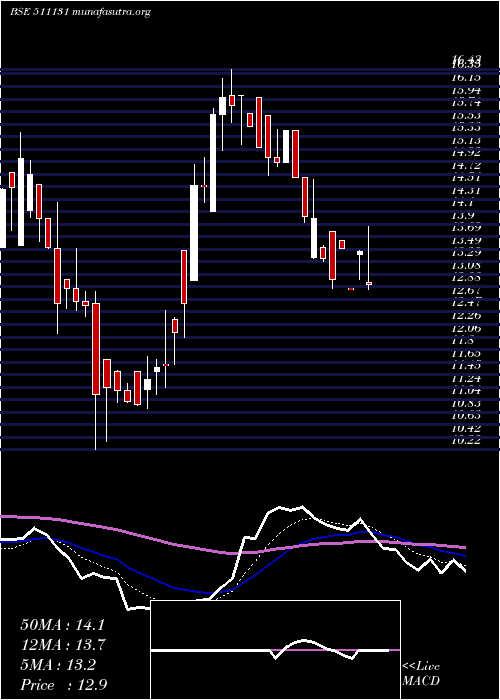Click the 13.49 price axis label
This screenshot has width=500, height=700.
(x=466, y=241)
